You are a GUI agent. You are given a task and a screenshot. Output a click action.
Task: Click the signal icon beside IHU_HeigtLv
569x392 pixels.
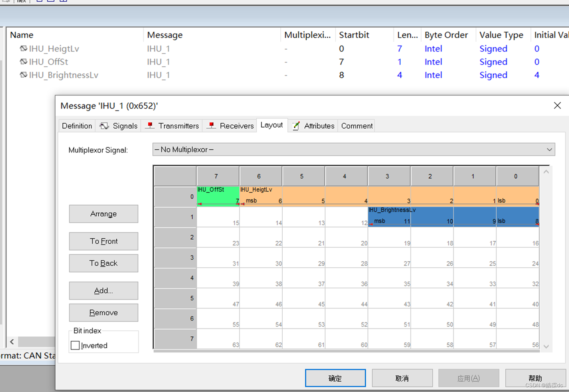(23, 48)
